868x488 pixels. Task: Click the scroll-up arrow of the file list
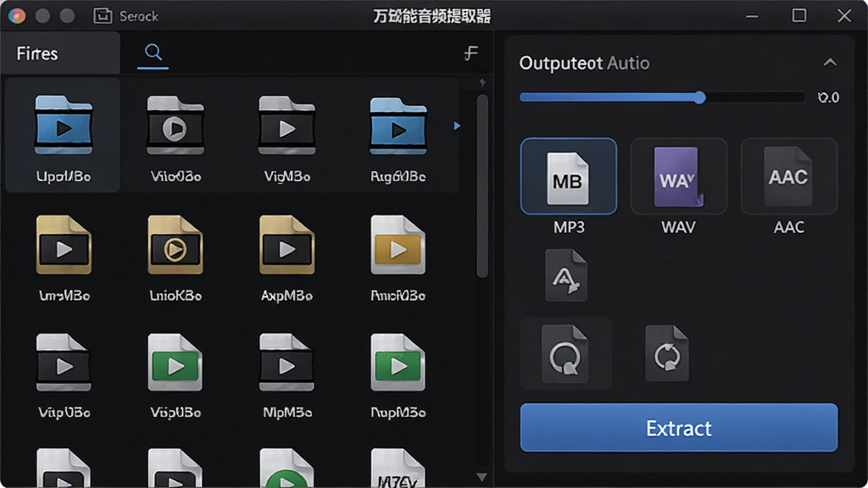[482, 83]
